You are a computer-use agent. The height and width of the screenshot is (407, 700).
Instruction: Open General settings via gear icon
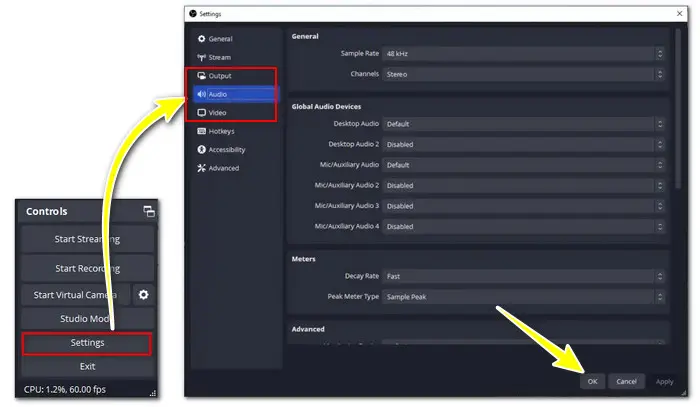[202, 39]
